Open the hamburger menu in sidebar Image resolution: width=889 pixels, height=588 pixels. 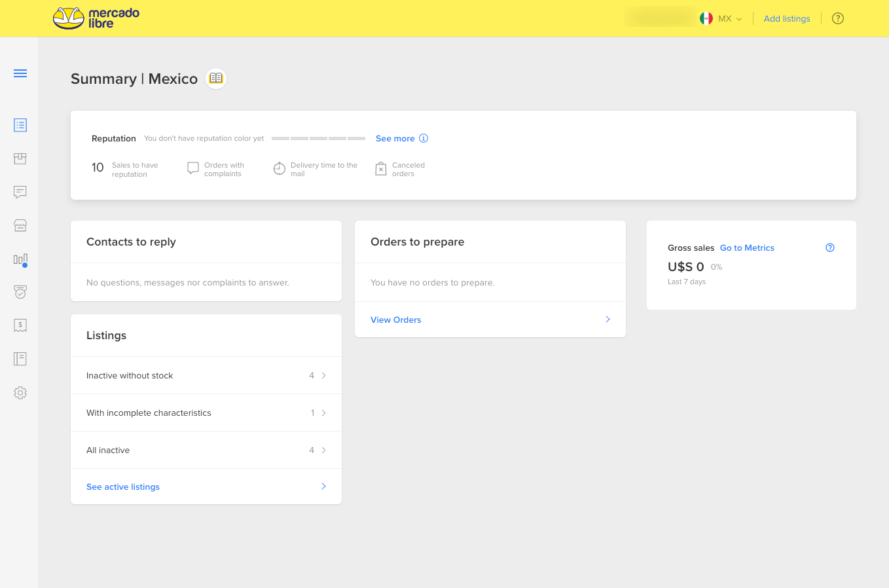click(x=20, y=73)
